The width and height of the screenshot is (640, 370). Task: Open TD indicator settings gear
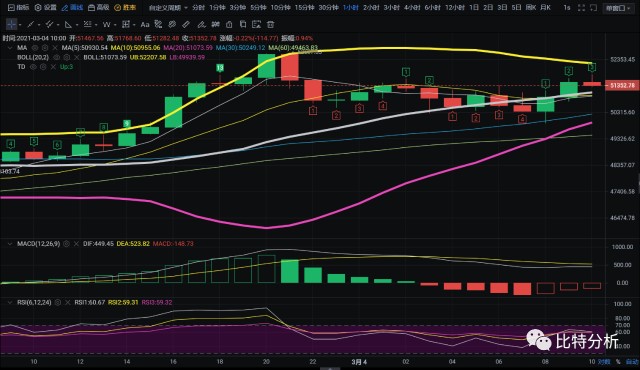(x=43, y=66)
